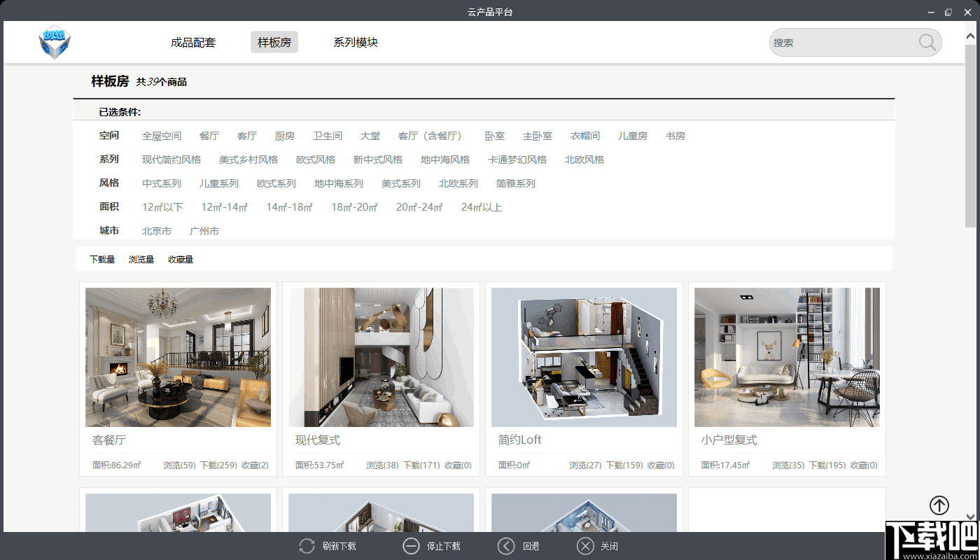This screenshot has width=980, height=560.
Task: Filter area by 24㎡以上
Action: (x=482, y=207)
